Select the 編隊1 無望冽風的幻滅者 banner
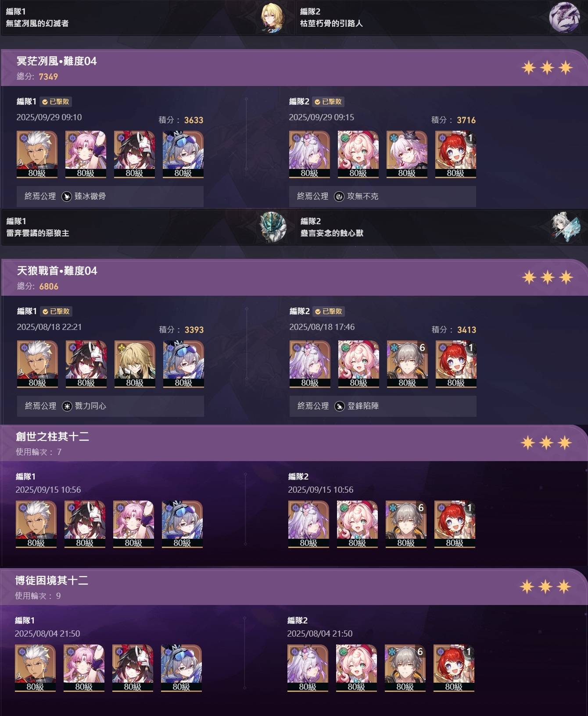 pyautogui.click(x=147, y=18)
